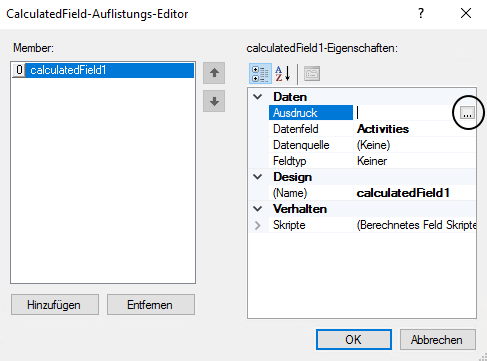487x361 pixels.
Task: Close the CalculatedField-Auflistungs-Editor dialog
Action: tap(466, 13)
